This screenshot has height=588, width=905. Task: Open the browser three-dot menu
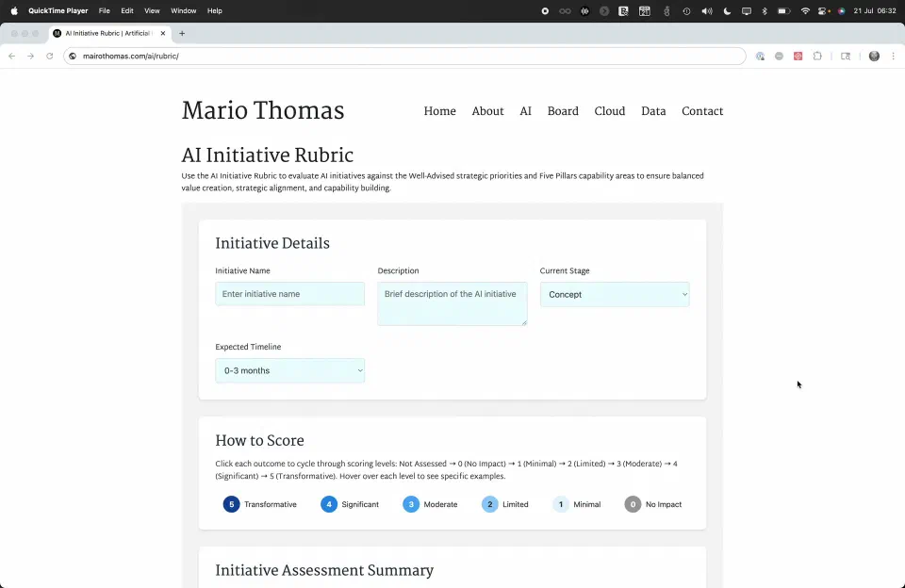point(894,56)
